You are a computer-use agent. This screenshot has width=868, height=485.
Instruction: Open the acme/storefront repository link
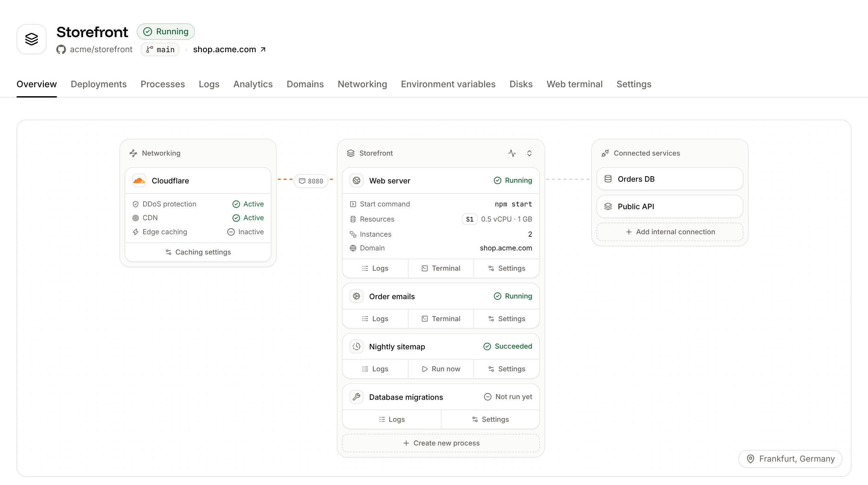(x=101, y=49)
